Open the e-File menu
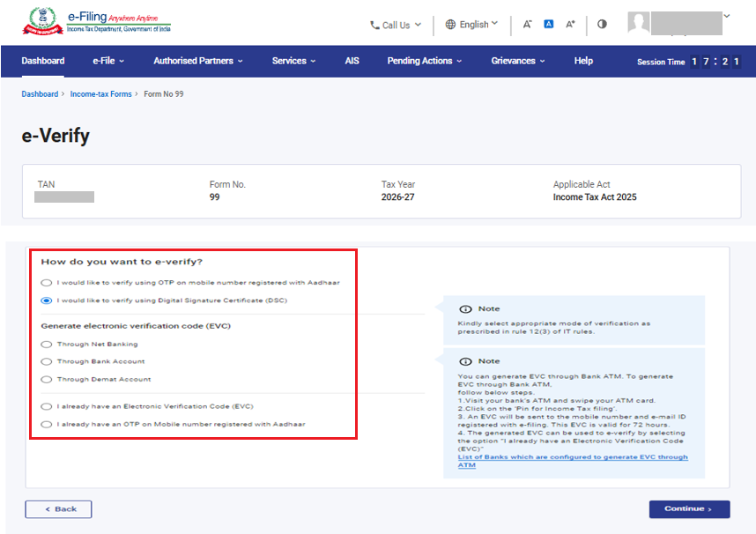Image resolution: width=756 pixels, height=534 pixels. pyautogui.click(x=108, y=61)
